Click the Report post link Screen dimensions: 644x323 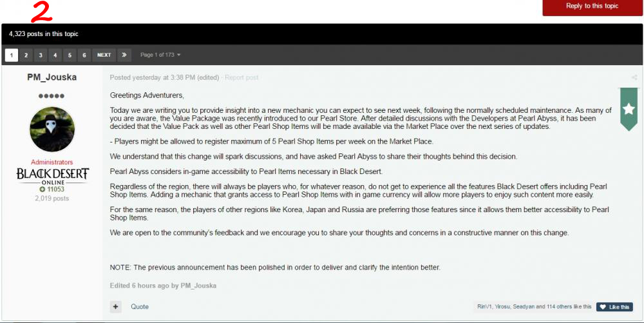pyautogui.click(x=242, y=77)
